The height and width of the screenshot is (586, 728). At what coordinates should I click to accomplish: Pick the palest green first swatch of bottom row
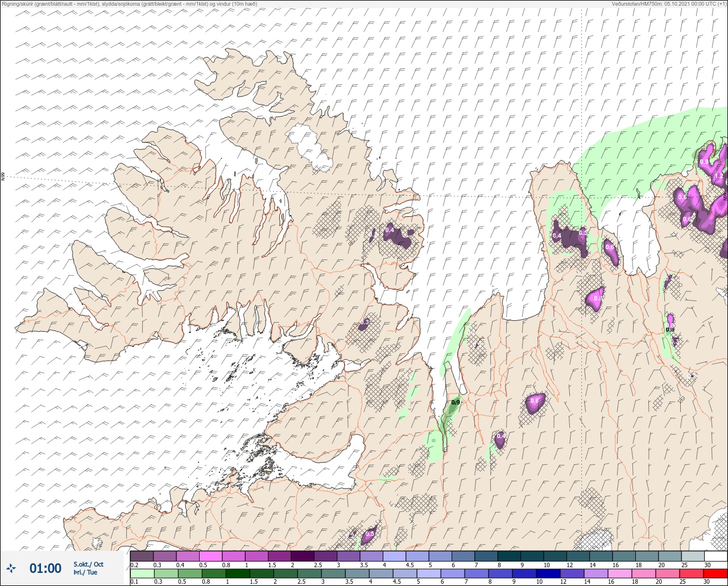(141, 573)
